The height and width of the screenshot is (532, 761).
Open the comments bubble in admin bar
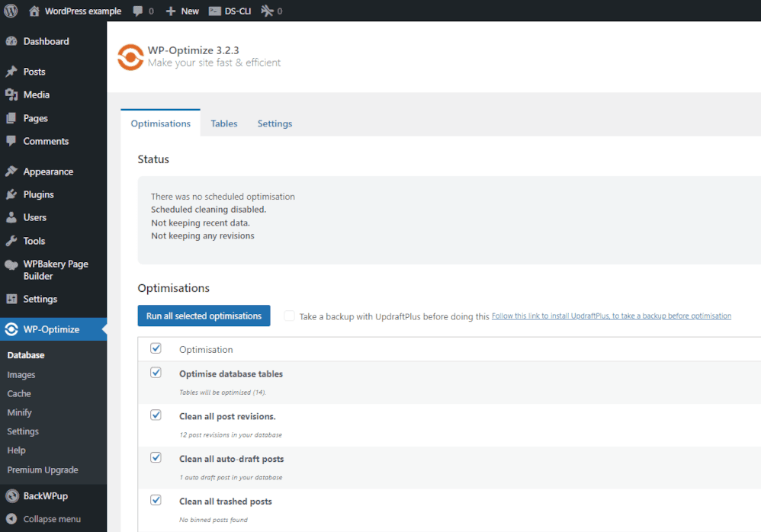pos(138,11)
